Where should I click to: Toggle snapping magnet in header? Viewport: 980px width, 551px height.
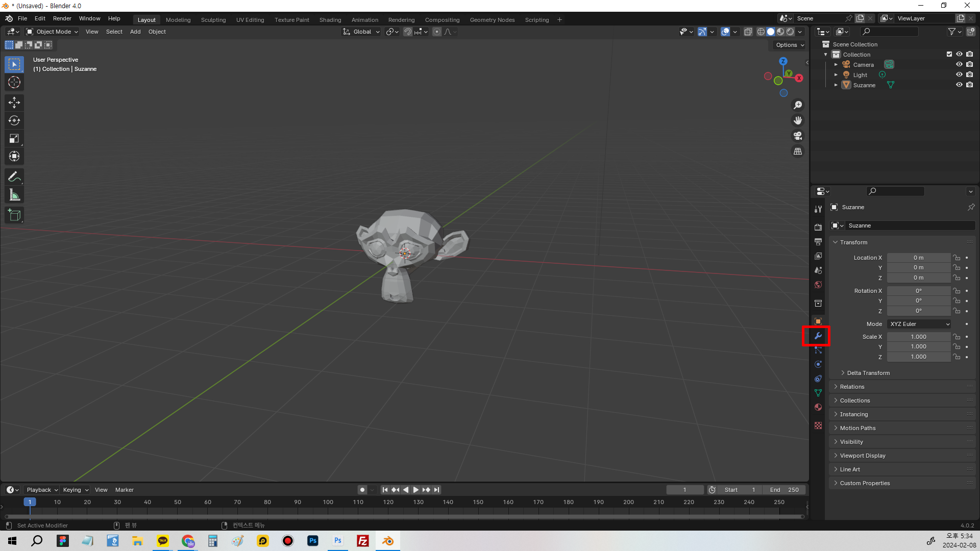click(x=407, y=32)
